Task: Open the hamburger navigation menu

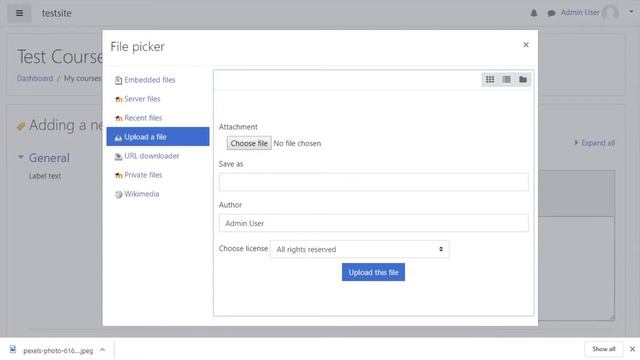Action: 19,13
